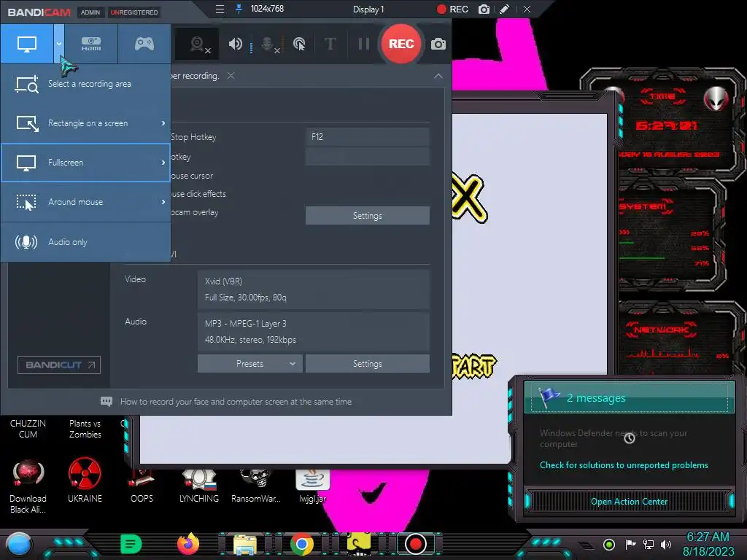Image resolution: width=747 pixels, height=560 pixels.
Task: Click Check for solutions to unreported problems
Action: pos(624,465)
